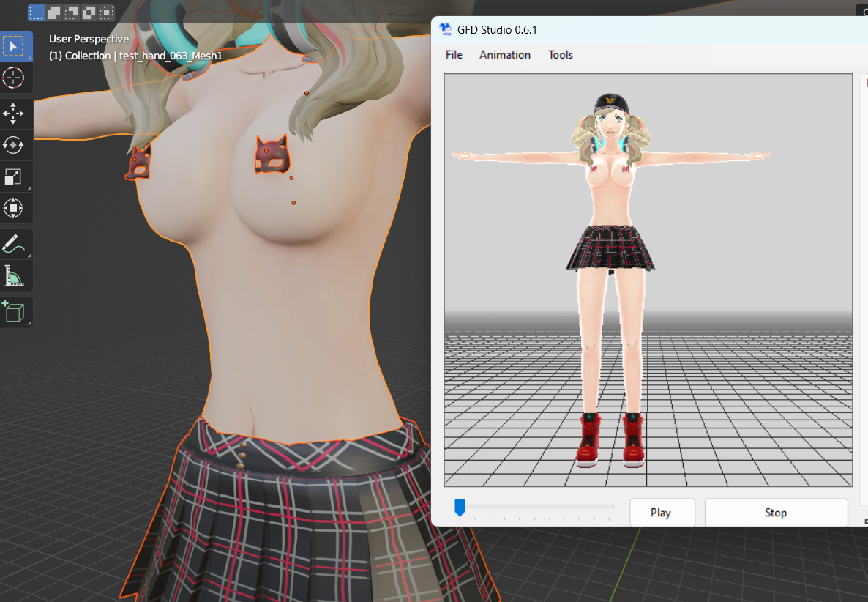Click the User Perspective viewport label
Screen dimensions: 868x602
(89, 39)
